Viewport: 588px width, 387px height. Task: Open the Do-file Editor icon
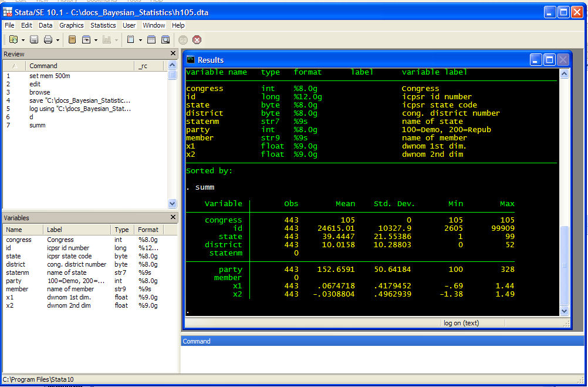(x=130, y=40)
